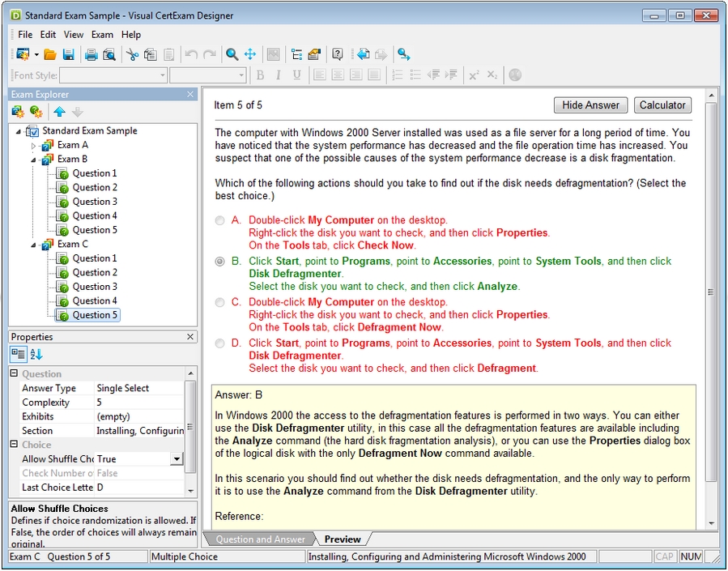
Task: Open the font size combo box
Action: coord(208,75)
